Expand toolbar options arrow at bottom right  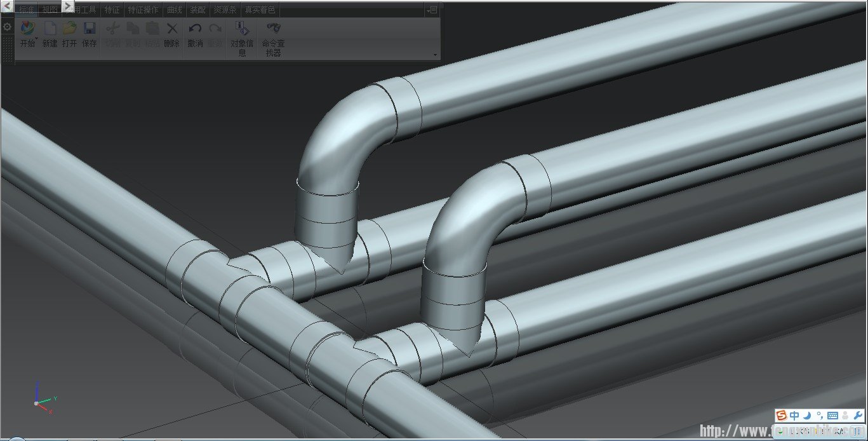(435, 55)
